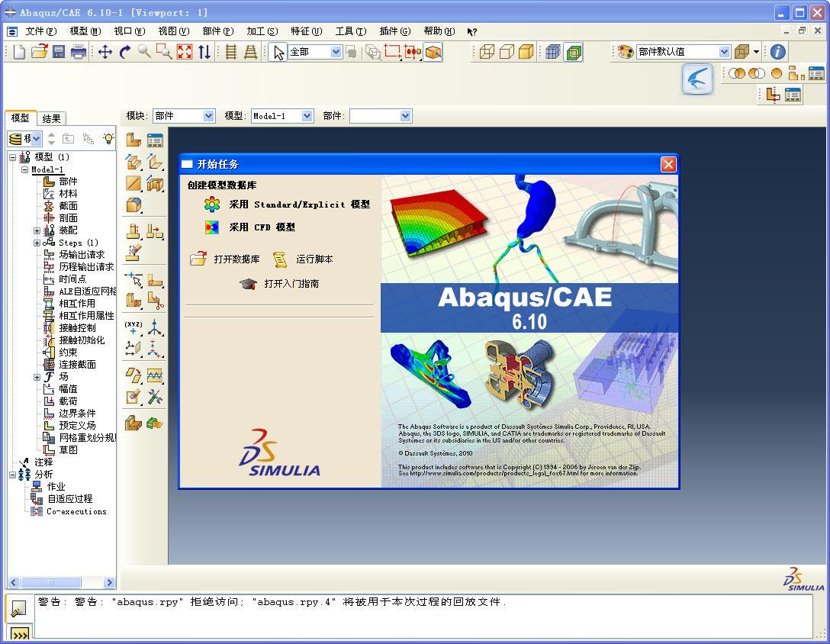This screenshot has width=830, height=644.
Task: Select Co-executions in the model tree
Action: tap(76, 511)
